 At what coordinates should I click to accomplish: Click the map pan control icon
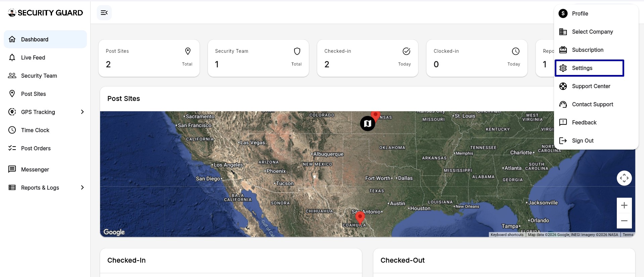(624, 178)
